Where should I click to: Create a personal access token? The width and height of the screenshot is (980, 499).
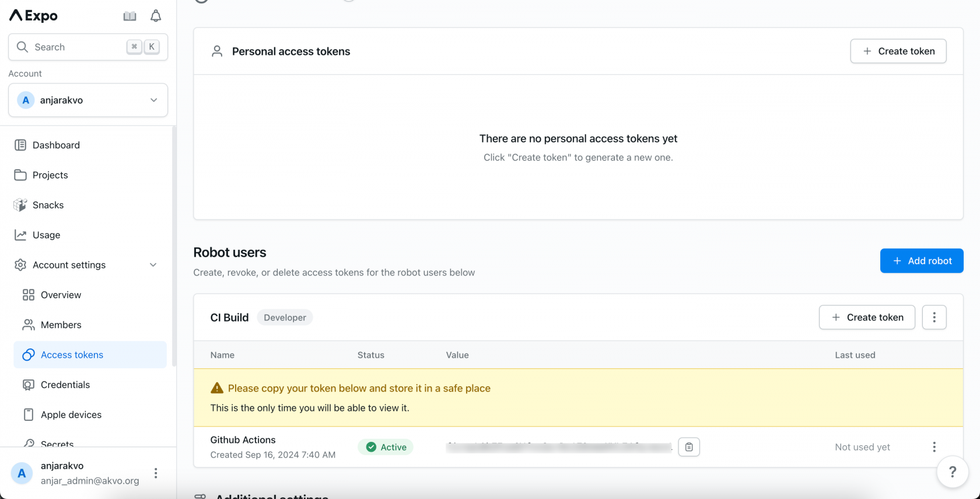[898, 51]
